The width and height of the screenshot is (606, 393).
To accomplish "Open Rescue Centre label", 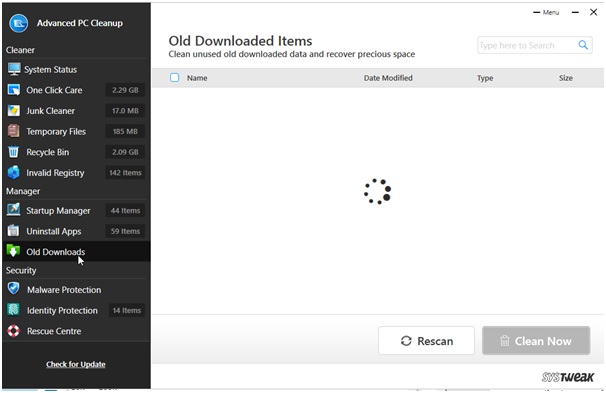I will [x=54, y=331].
